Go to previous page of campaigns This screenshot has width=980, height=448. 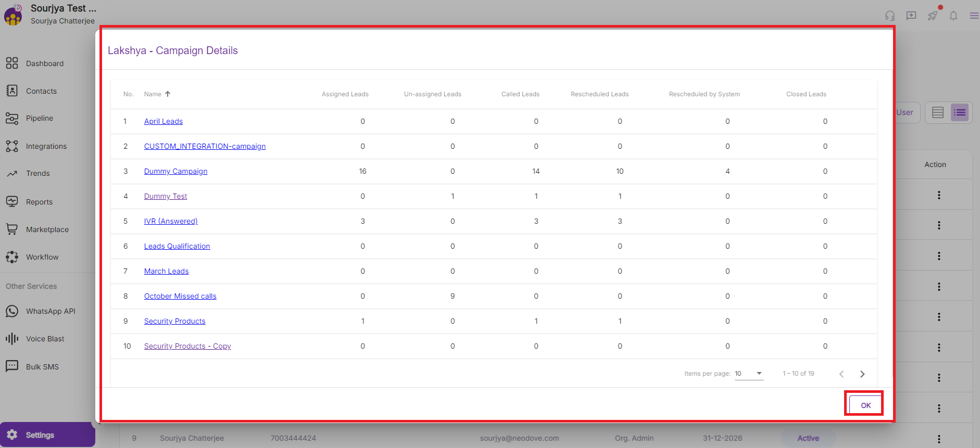pyautogui.click(x=841, y=374)
